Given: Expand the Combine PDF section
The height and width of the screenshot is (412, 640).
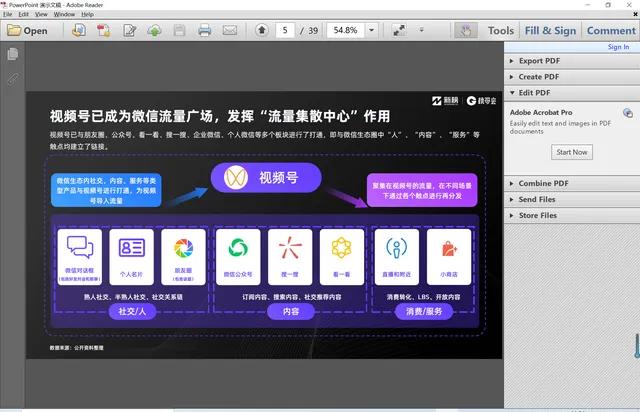Looking at the screenshot, I should (572, 184).
